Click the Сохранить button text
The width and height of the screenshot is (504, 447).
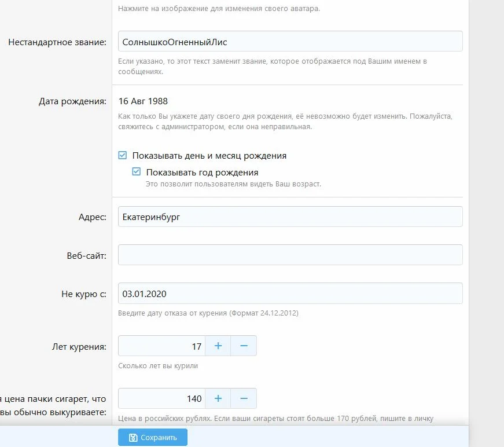pyautogui.click(x=159, y=438)
